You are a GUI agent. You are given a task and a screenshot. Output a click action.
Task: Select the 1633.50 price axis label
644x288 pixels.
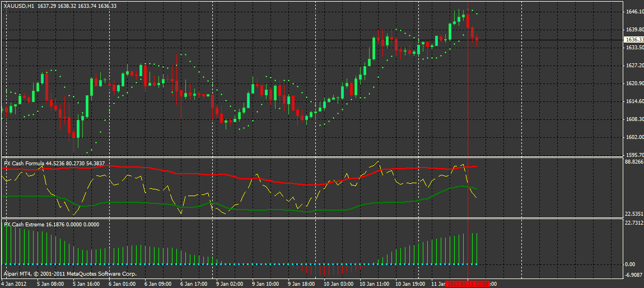634,48
